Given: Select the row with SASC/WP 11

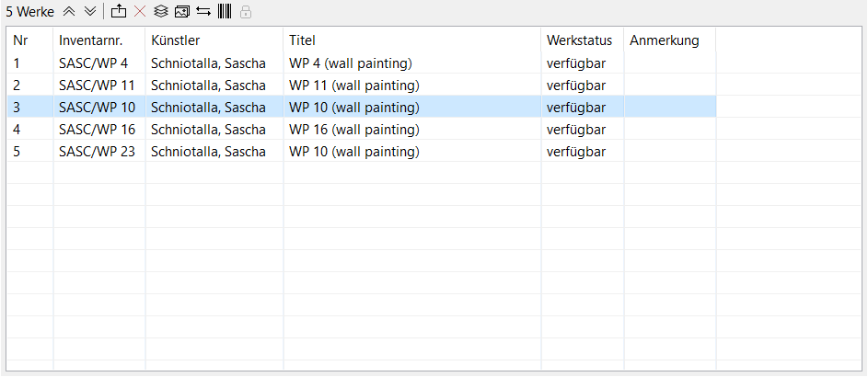Looking at the screenshot, I should (362, 86).
